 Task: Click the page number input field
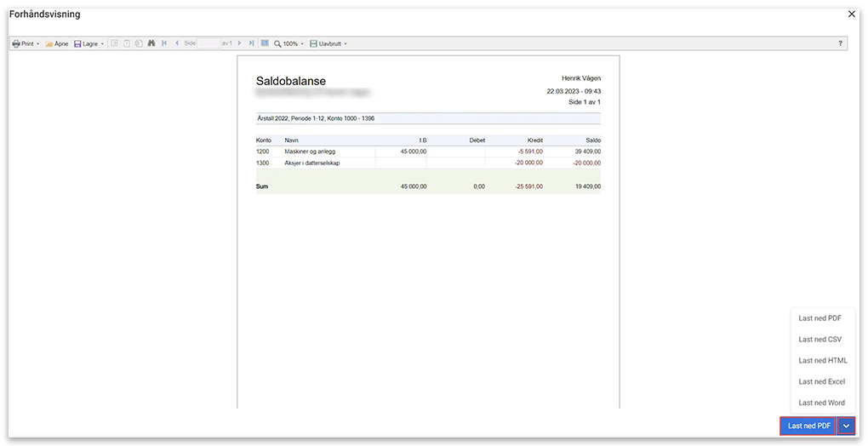coord(208,43)
